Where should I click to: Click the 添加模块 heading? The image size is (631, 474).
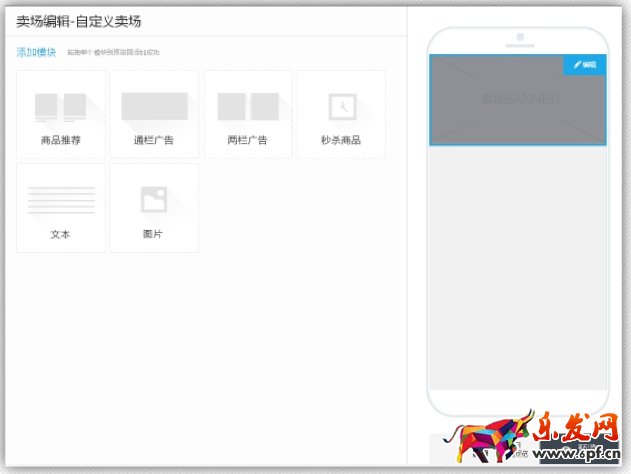tap(36, 52)
